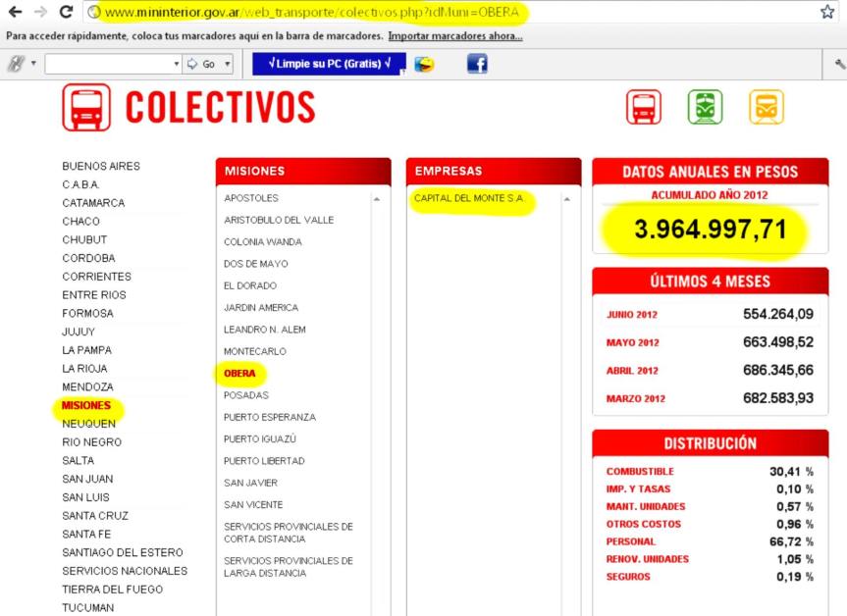Screen dimensions: 847x616
Task: Click the smiley messenger toolbar icon
Action: pos(424,62)
